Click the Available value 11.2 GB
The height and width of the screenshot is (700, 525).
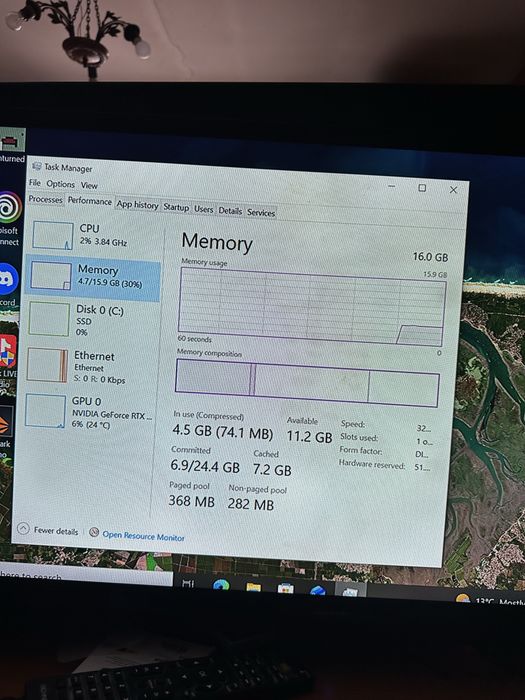309,436
